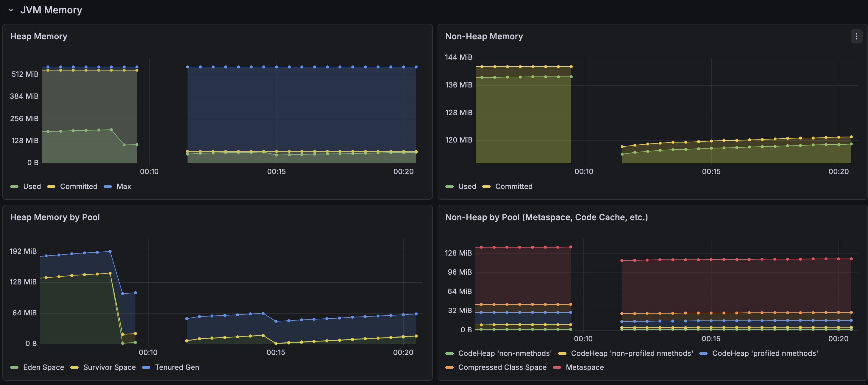Screen dimensions: 868x385
Task: Click the Non-Heap Memory panel title
Action: pos(484,36)
